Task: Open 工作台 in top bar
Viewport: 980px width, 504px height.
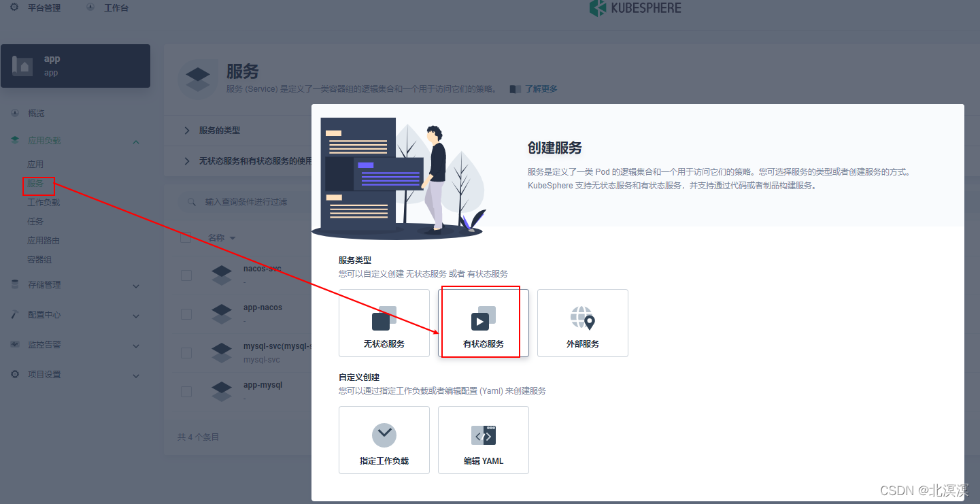Action: [116, 7]
